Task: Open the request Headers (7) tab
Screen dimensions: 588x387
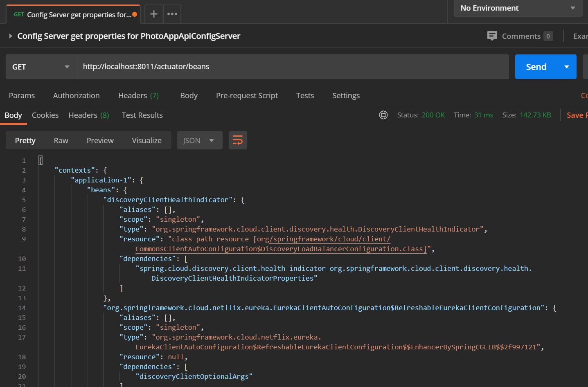Action: coord(138,95)
